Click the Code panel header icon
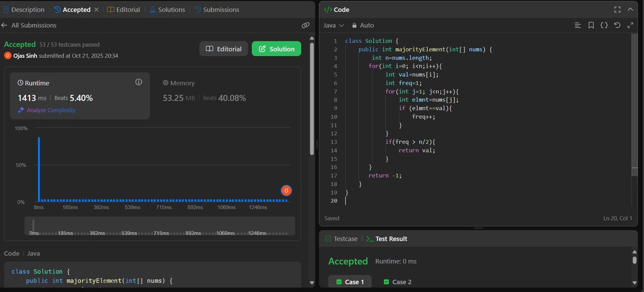This screenshot has width=644, height=292. (x=328, y=10)
